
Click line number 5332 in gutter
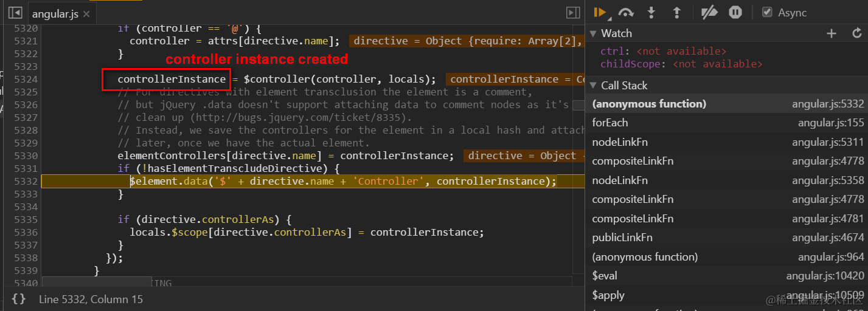[x=26, y=182]
